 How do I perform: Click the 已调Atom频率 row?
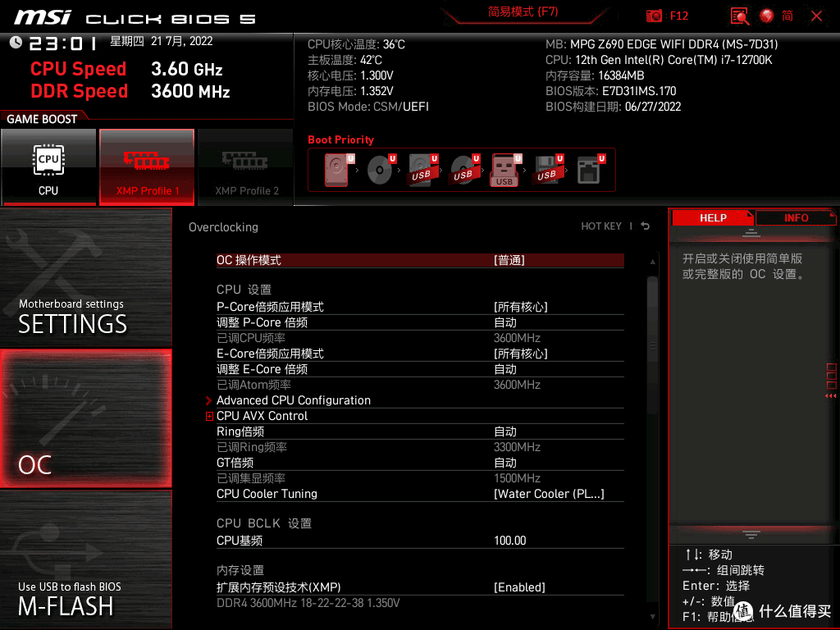420,385
